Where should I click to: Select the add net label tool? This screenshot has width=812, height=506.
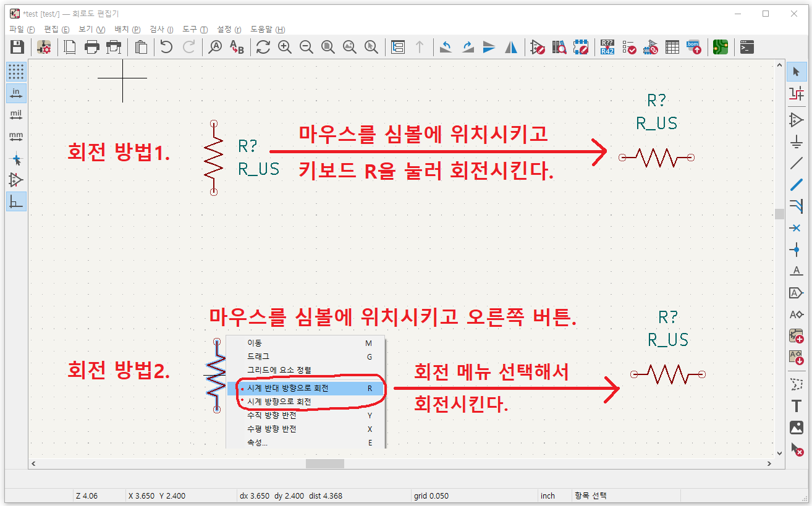pyautogui.click(x=797, y=271)
